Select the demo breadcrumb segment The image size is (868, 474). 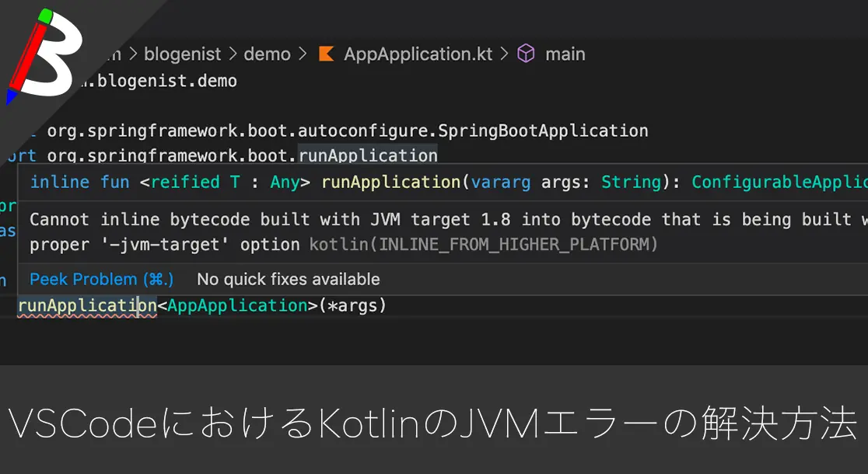coord(267,54)
